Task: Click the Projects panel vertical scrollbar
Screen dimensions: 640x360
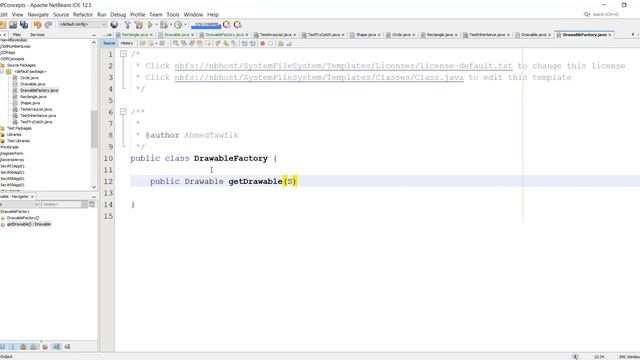Action: click(94, 129)
